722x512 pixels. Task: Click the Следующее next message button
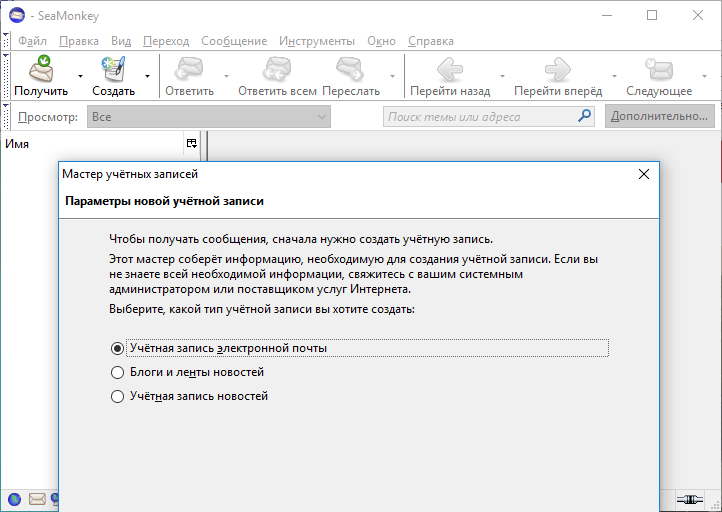click(x=659, y=76)
